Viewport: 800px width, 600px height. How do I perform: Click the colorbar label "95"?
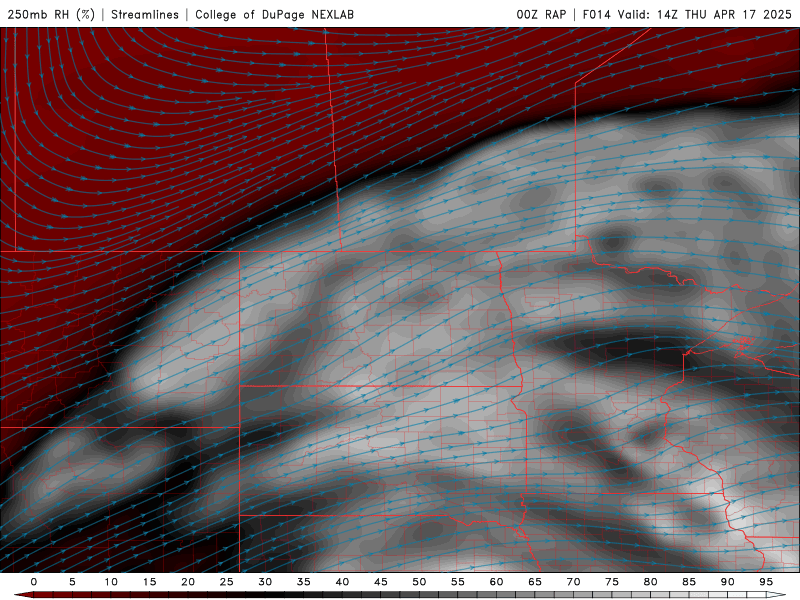coord(766,582)
